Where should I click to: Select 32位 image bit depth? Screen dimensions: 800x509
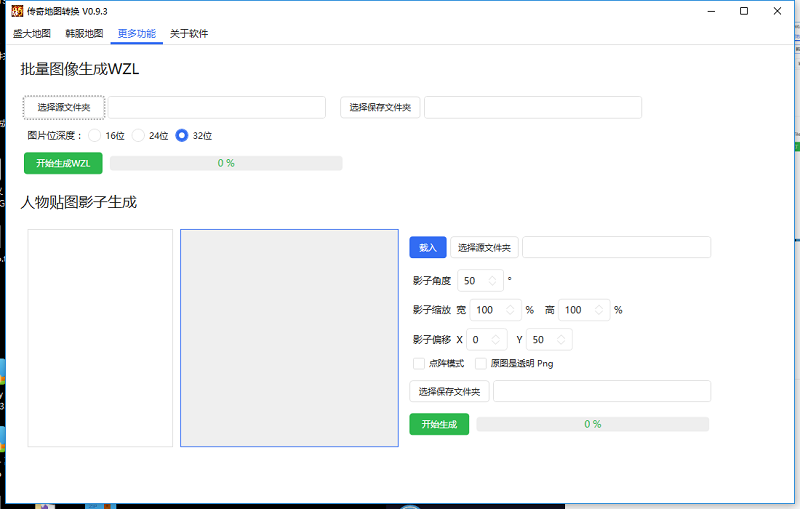click(182, 135)
